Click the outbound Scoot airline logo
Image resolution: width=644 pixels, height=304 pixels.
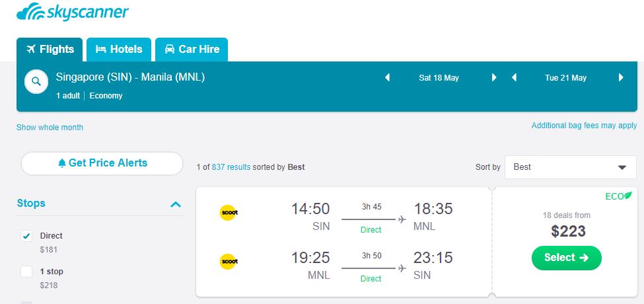229,213
